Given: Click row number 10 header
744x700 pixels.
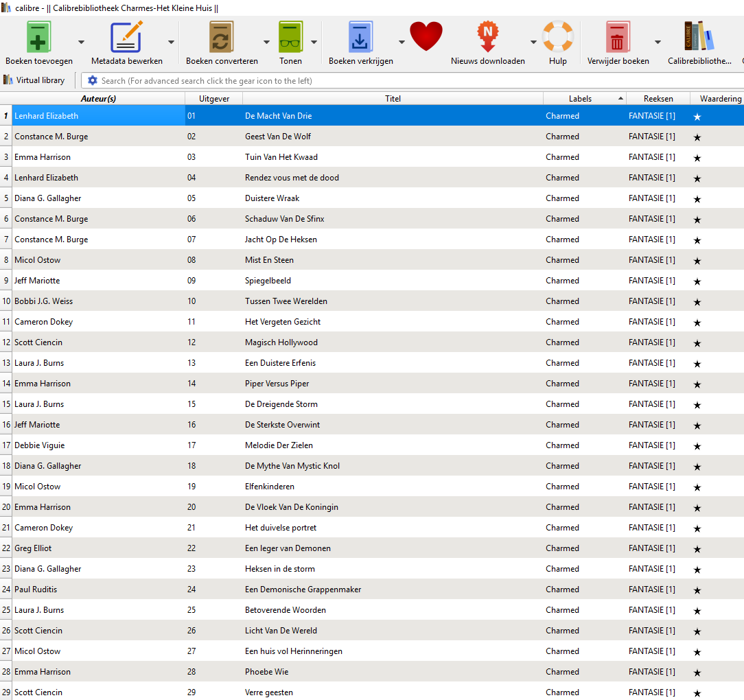Looking at the screenshot, I should pos(6,301).
